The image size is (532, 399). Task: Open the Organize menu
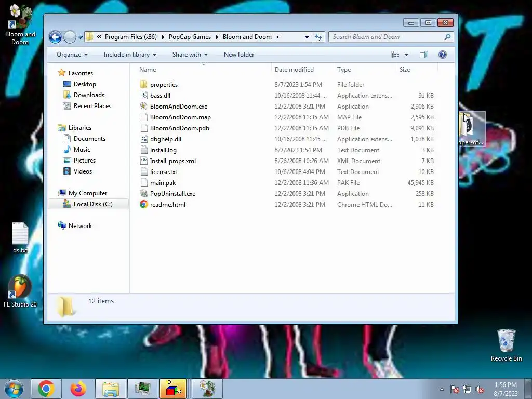pyautogui.click(x=72, y=54)
